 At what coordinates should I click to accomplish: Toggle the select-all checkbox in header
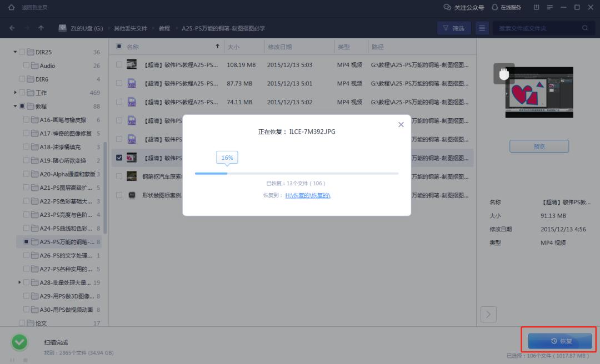(119, 47)
